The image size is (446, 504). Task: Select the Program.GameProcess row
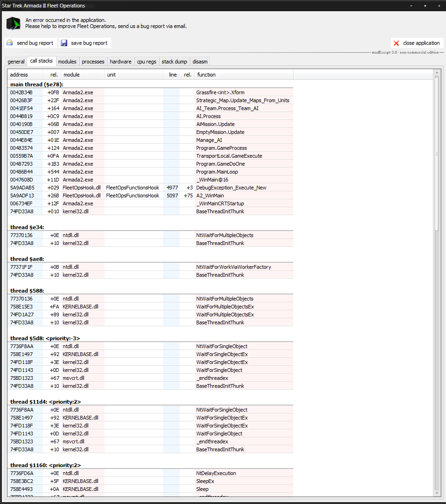(x=150, y=148)
